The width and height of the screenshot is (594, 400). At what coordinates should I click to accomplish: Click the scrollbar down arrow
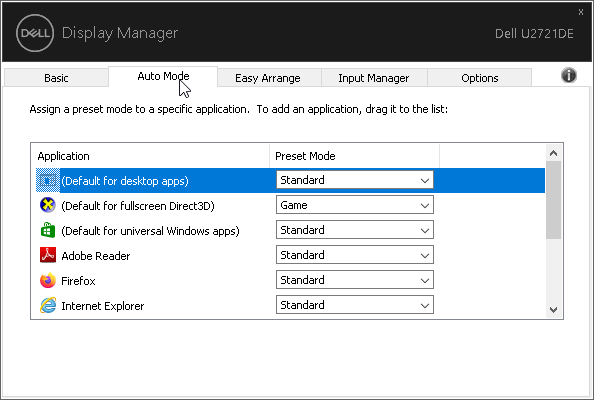(x=553, y=309)
